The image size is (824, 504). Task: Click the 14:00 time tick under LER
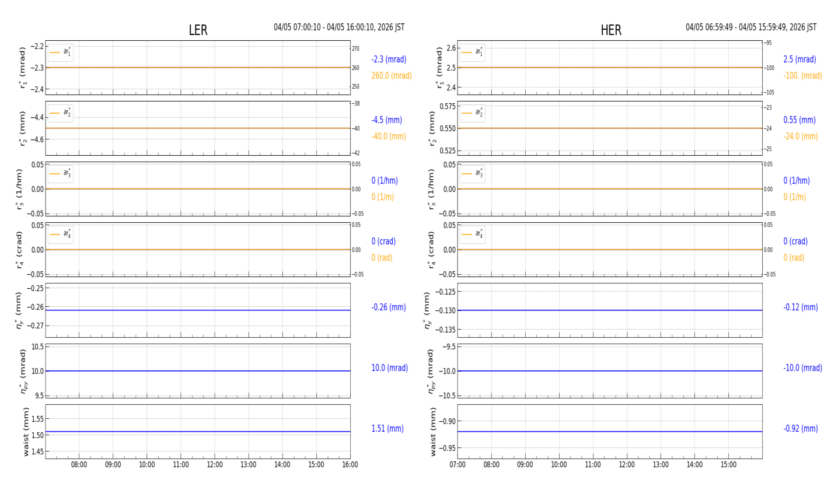[282, 465]
